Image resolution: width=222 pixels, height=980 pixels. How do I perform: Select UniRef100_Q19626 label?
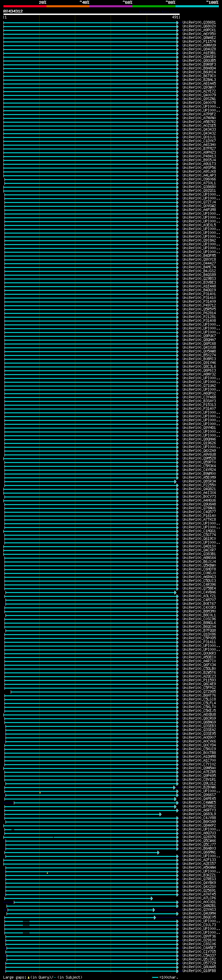pyautogui.click(x=199, y=443)
